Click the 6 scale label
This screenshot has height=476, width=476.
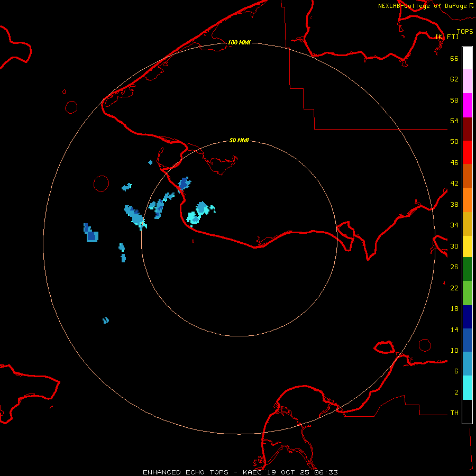[x=456, y=371]
